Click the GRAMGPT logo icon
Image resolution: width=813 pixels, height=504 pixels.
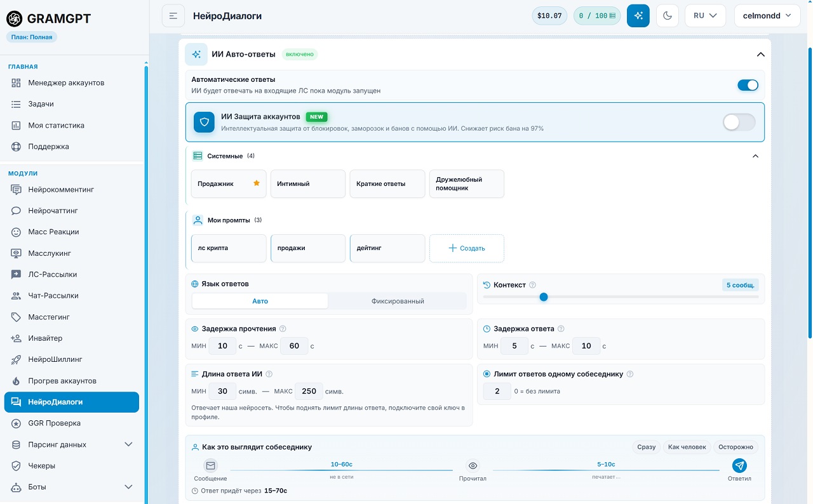tap(14, 18)
